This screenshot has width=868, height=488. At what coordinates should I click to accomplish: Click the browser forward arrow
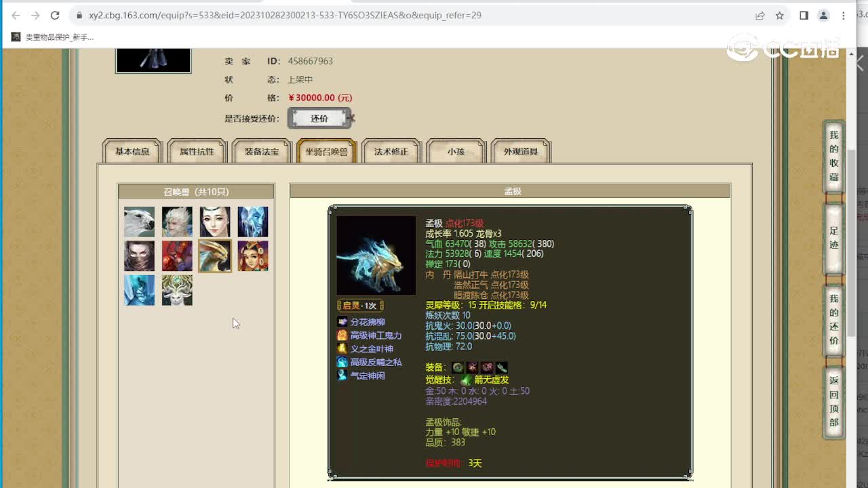tap(35, 15)
